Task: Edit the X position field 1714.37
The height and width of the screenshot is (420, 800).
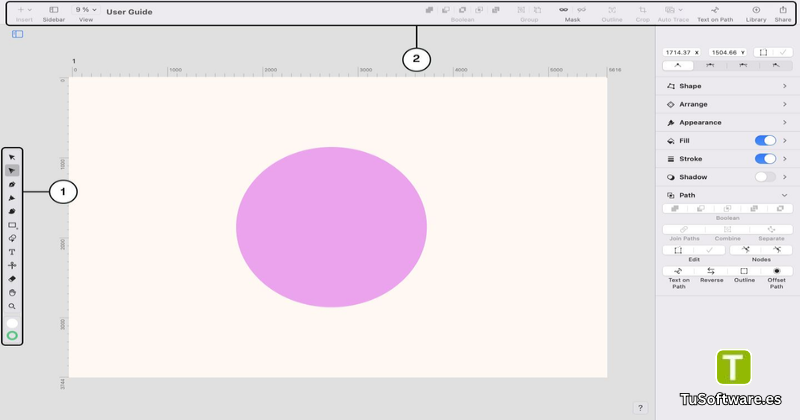Action: point(682,52)
